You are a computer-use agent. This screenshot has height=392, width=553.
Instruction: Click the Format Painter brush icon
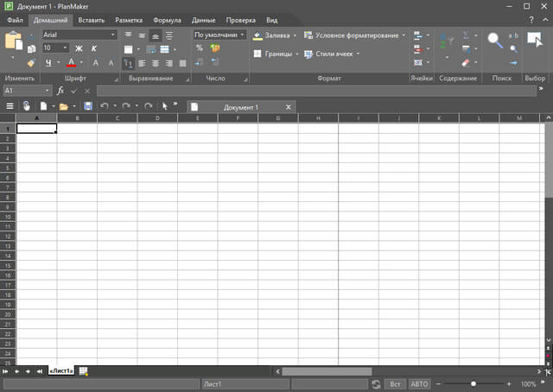[x=31, y=63]
